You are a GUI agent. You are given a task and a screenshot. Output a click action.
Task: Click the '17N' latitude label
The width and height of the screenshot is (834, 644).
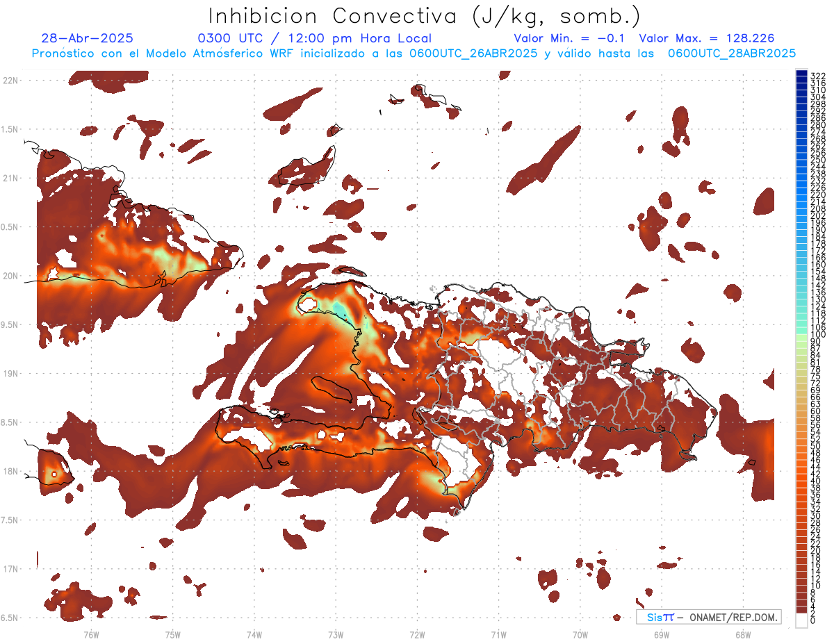click(x=10, y=569)
